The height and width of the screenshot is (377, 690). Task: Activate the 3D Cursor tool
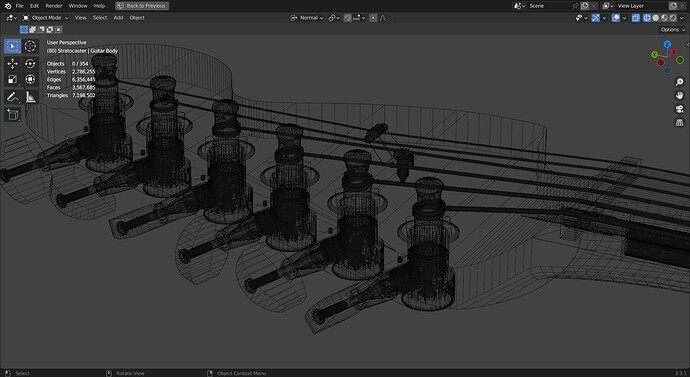coord(30,46)
